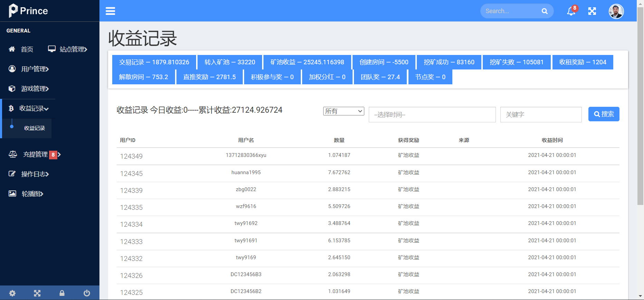The image size is (644, 300).
Task: Click the Prince logo in the sidebar
Action: (x=28, y=11)
